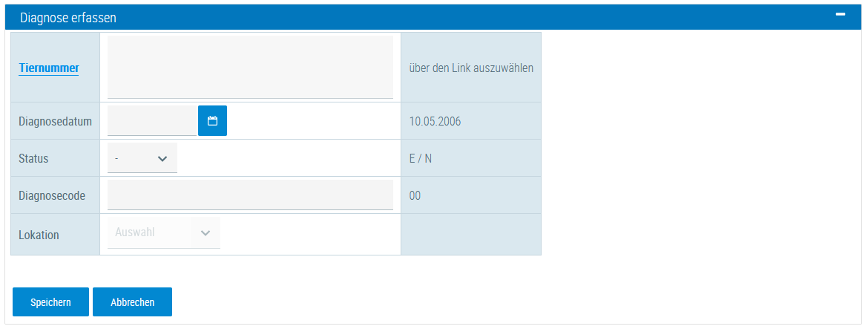Open the Status dropdown
Viewport: 868px width, 329px height.
(x=142, y=158)
